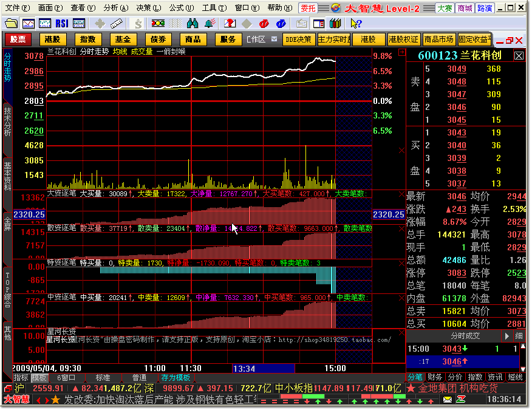
Task: Open the 分析 menu
Action: (x=116, y=8)
